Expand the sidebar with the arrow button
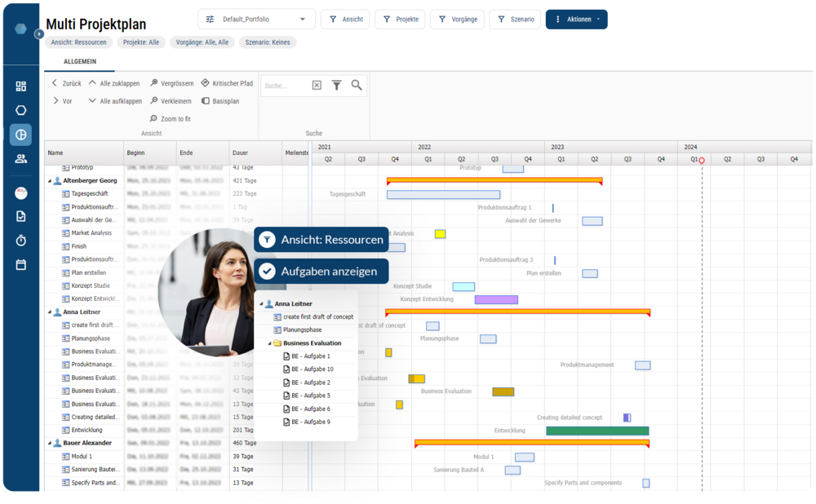The height and width of the screenshot is (504, 816). 38,33
